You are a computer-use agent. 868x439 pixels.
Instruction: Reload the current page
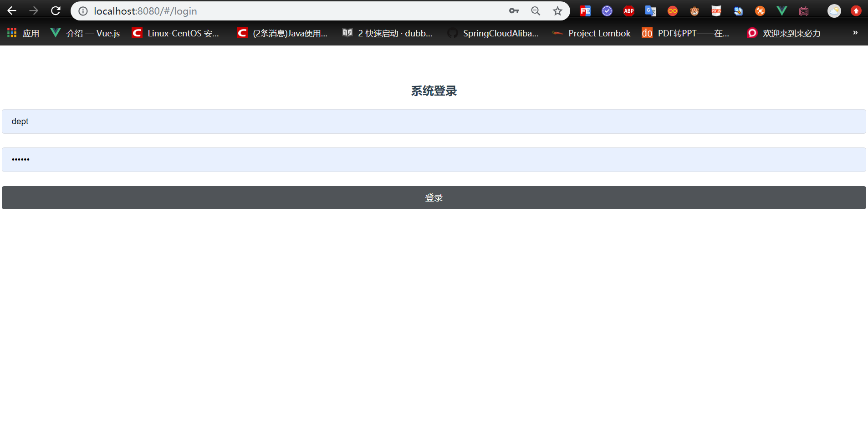pos(56,10)
